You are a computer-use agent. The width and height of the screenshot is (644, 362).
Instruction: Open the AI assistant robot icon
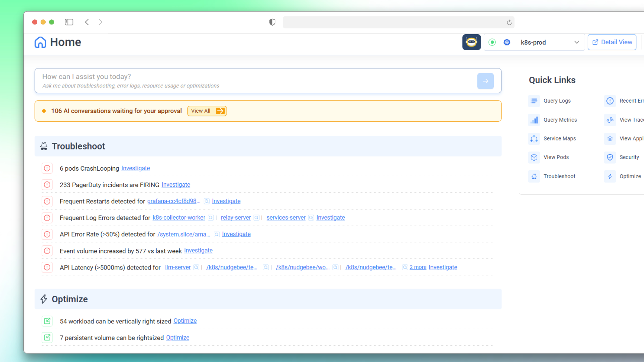click(472, 42)
